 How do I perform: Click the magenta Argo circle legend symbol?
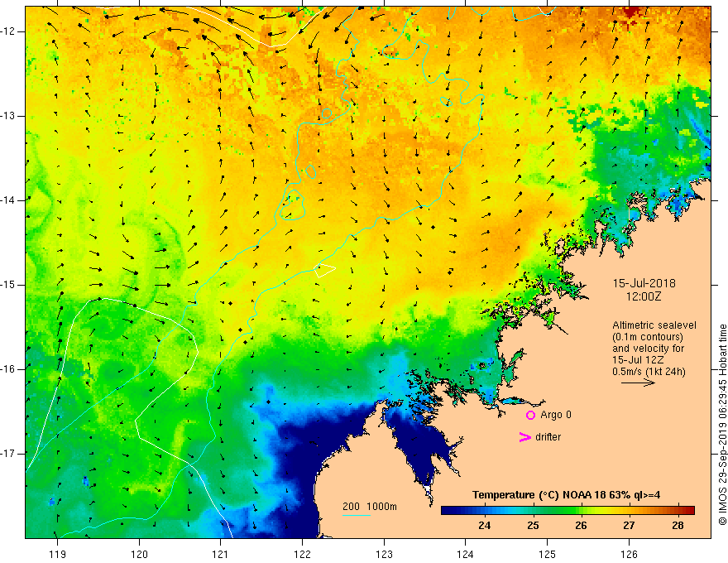coord(530,416)
